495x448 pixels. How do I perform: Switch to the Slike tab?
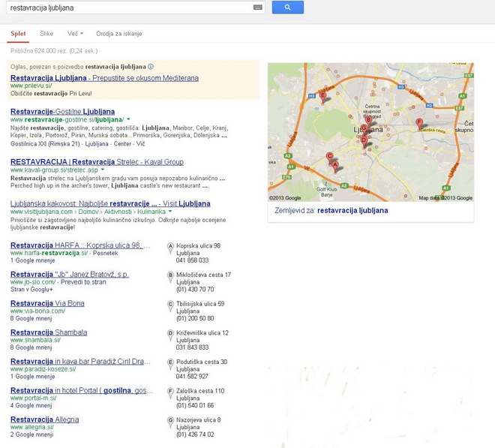pos(46,34)
